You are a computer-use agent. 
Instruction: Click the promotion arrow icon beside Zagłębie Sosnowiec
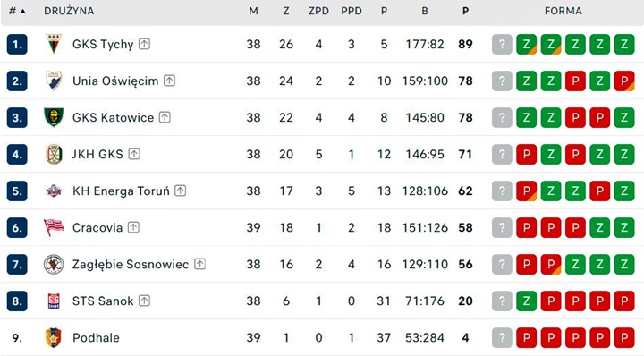[x=199, y=264]
